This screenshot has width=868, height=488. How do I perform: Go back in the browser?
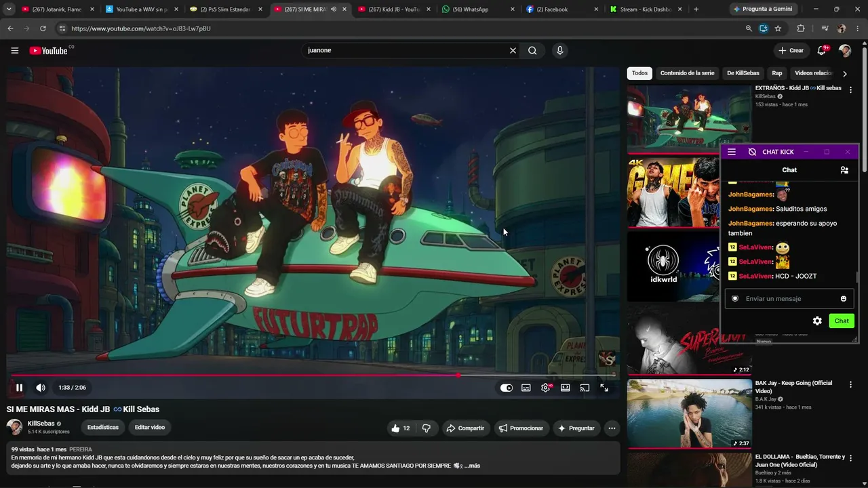click(10, 28)
